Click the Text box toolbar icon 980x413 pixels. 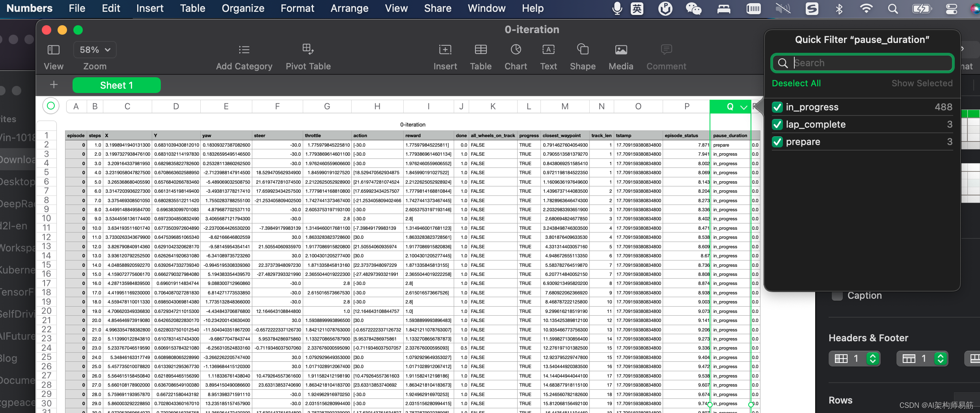[548, 50]
